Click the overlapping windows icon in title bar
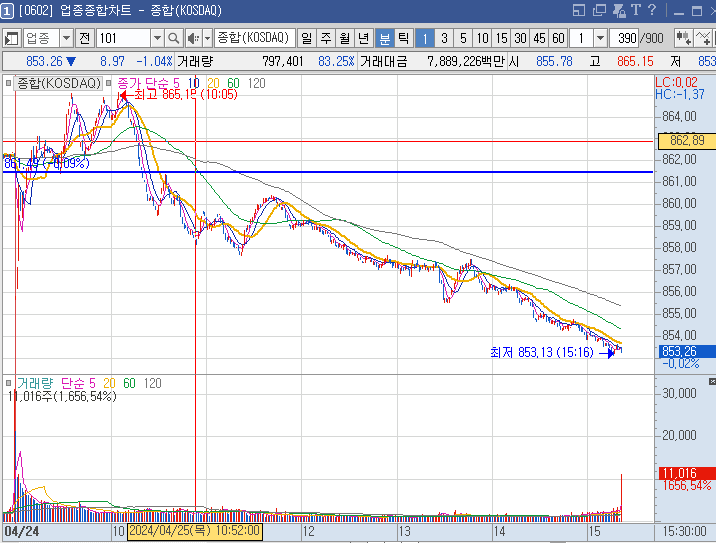The width and height of the screenshot is (716, 543). pos(602,11)
